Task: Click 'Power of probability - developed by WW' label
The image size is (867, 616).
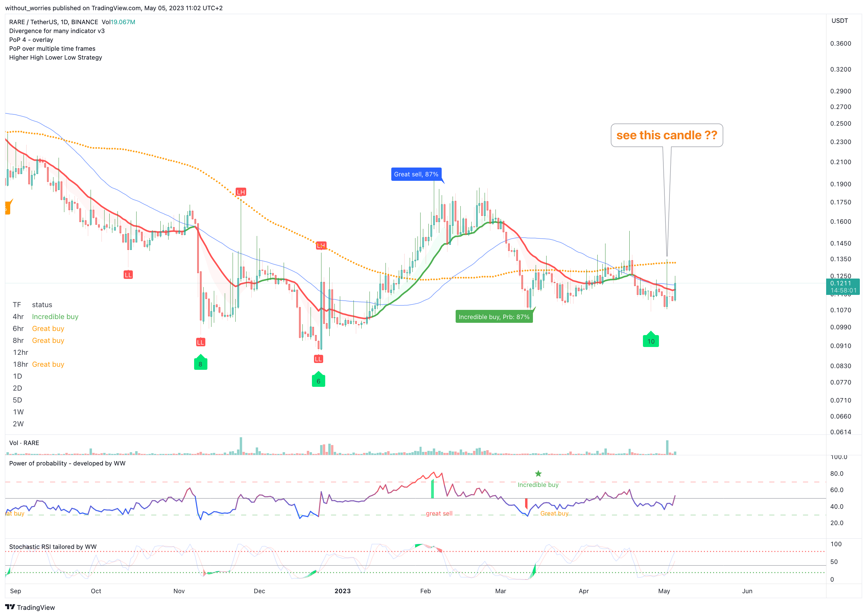Action: point(67,463)
